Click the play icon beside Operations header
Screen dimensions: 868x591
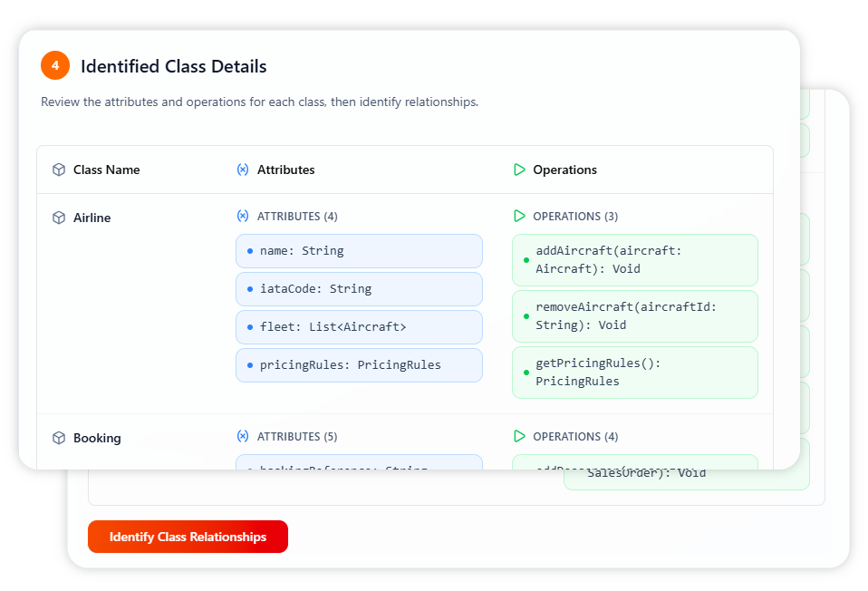(519, 170)
